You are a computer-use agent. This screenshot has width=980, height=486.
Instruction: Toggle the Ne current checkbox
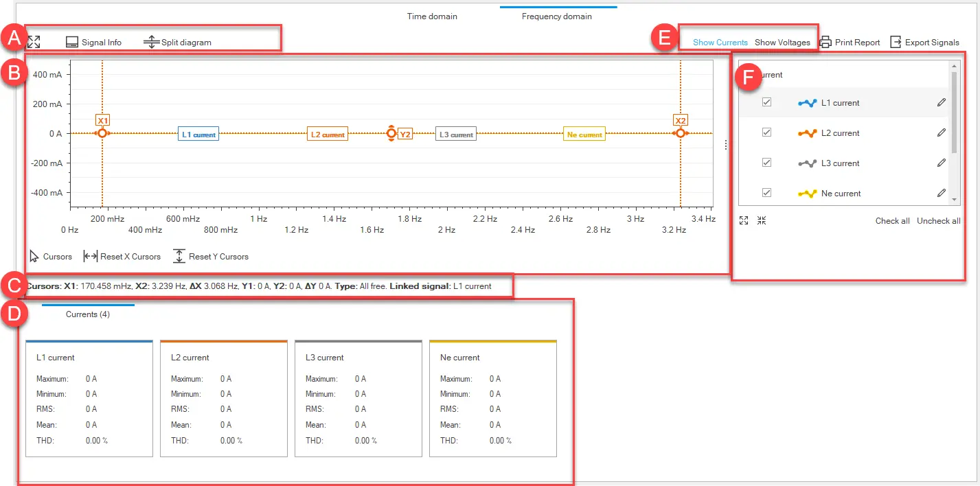click(x=767, y=193)
